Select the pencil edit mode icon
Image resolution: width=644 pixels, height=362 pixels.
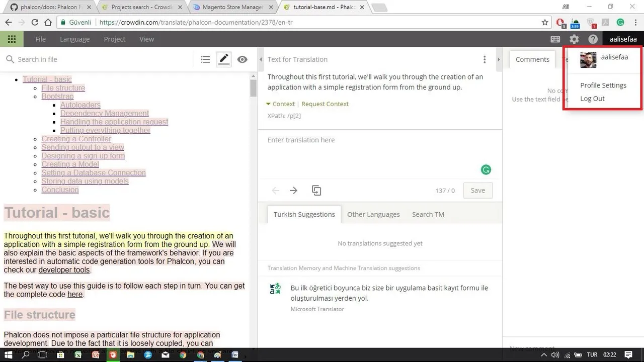coord(224,59)
